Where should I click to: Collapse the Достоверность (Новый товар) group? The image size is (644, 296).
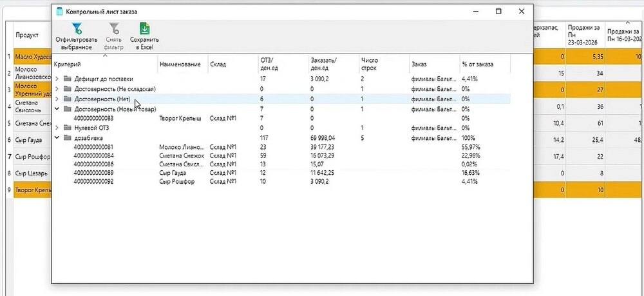pyautogui.click(x=57, y=109)
